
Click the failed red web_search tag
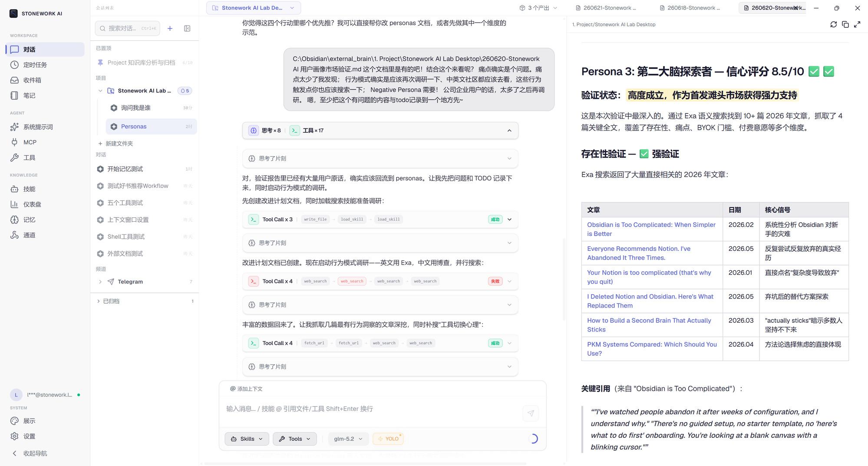tap(352, 281)
